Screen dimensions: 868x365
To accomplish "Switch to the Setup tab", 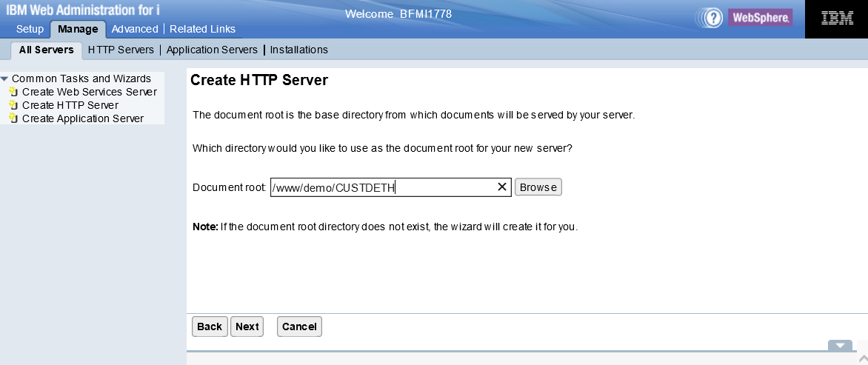I will coord(30,29).
